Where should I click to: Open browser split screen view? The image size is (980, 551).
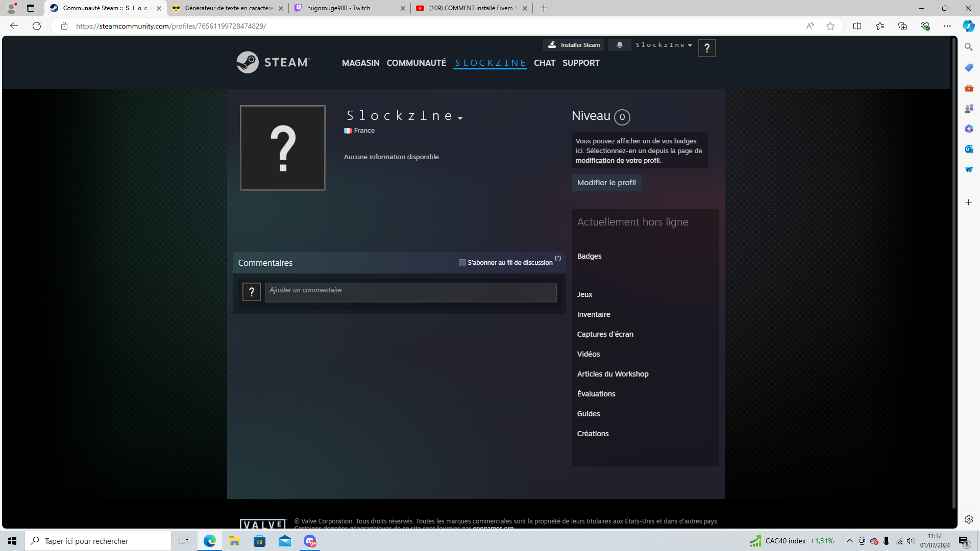(x=857, y=26)
